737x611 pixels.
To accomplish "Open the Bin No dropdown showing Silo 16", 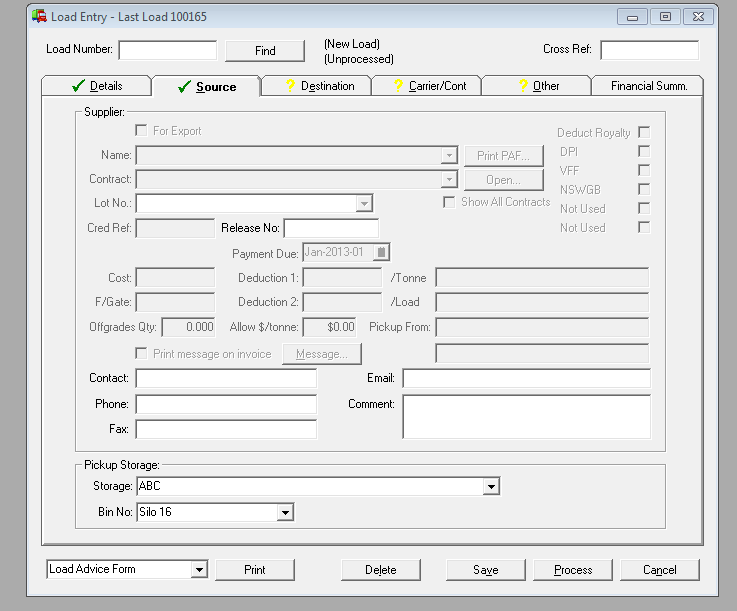I will [285, 512].
